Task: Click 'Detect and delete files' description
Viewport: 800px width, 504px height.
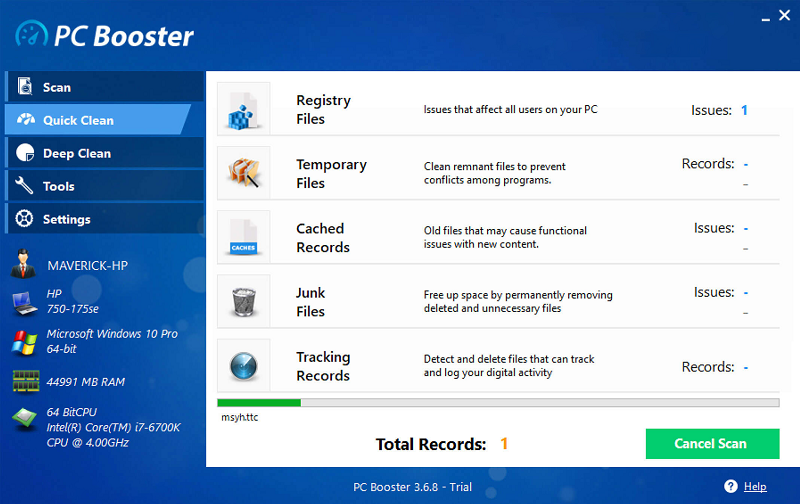Action: click(x=509, y=366)
